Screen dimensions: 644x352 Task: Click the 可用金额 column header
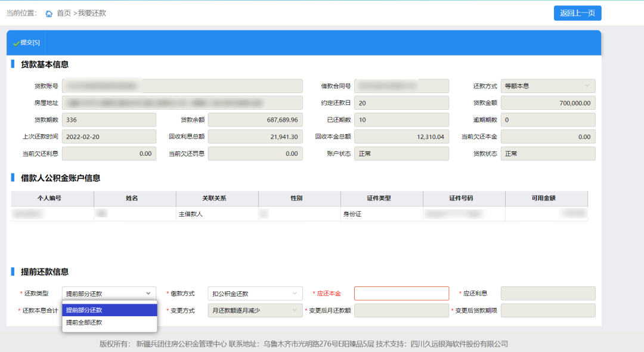[546, 199]
